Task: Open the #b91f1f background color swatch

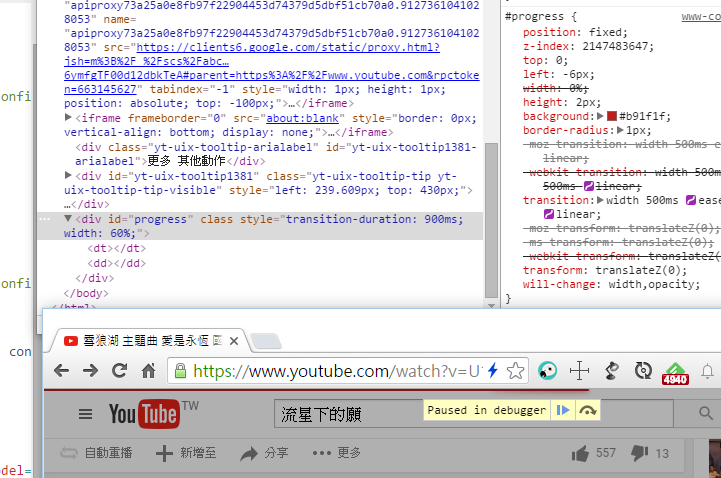Action: [611, 117]
